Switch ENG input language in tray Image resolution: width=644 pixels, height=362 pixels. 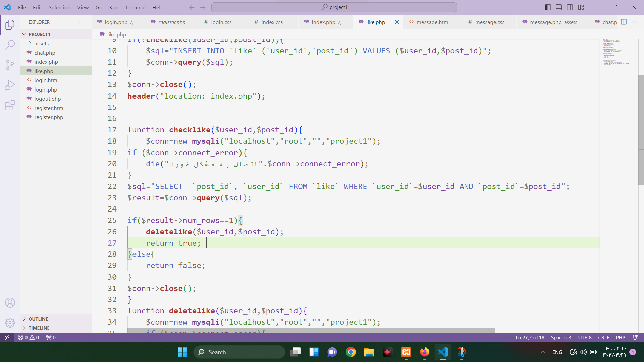tap(557, 352)
